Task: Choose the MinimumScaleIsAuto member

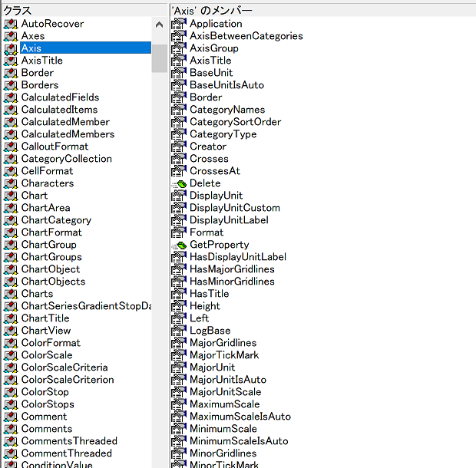Action: pos(239,441)
